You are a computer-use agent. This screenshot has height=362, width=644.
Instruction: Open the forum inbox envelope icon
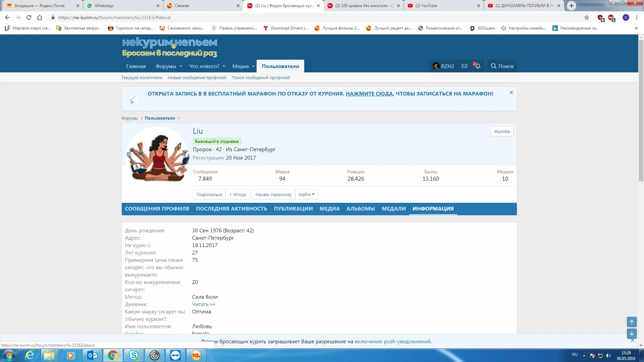pos(464,66)
